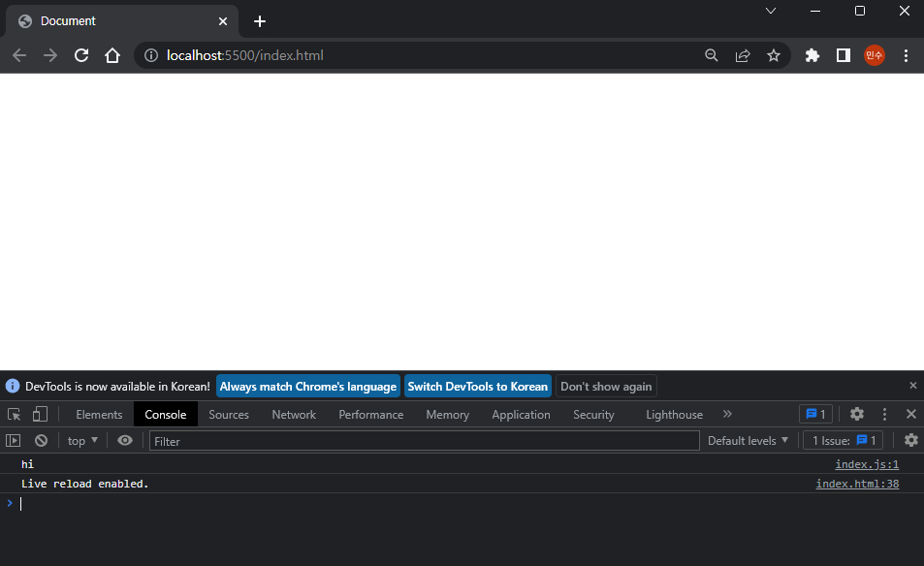The image size is (924, 566).
Task: Share this page icon
Action: (x=743, y=55)
